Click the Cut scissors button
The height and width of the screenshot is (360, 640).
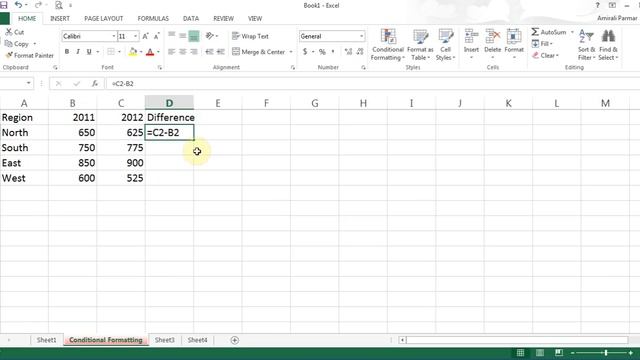point(15,32)
